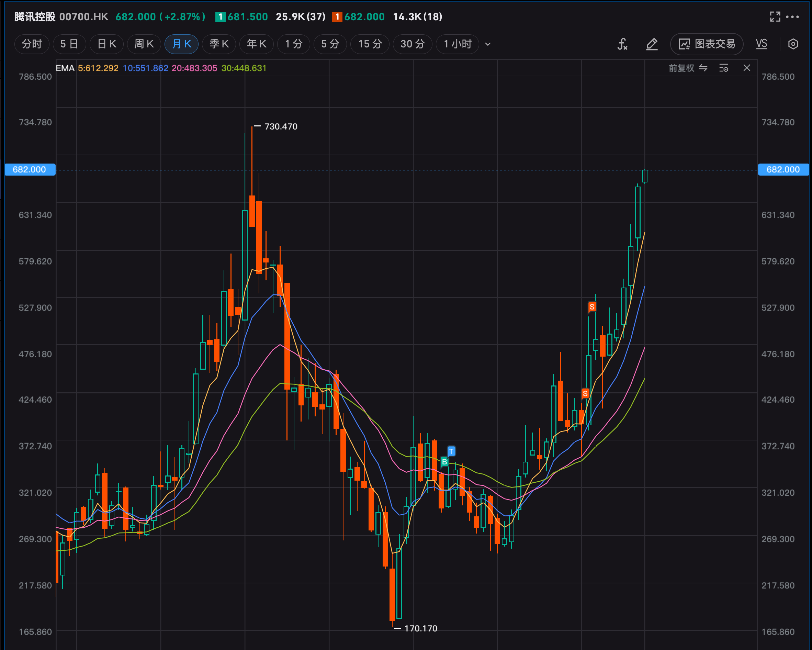Close the EMA indicator row
This screenshot has width=812, height=650.
pyautogui.click(x=747, y=68)
